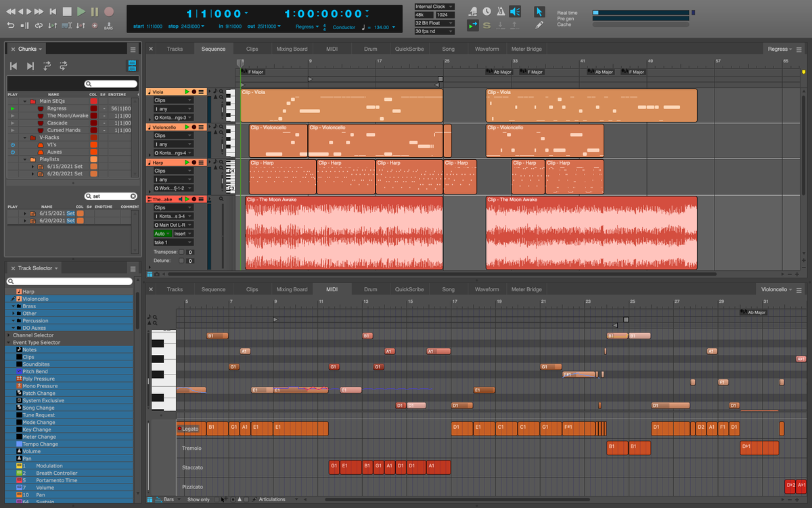Open the Harp track settings menu icon
812x508 pixels.
click(201, 163)
